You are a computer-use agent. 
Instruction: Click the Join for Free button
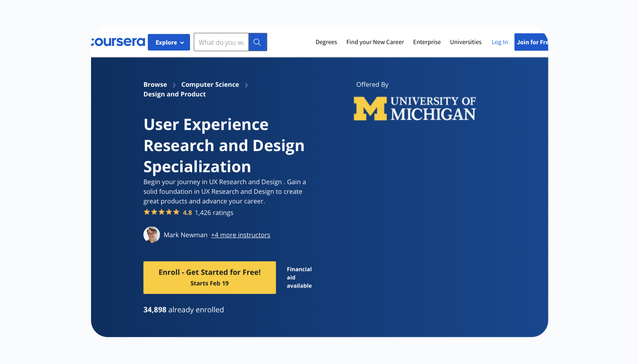[531, 42]
